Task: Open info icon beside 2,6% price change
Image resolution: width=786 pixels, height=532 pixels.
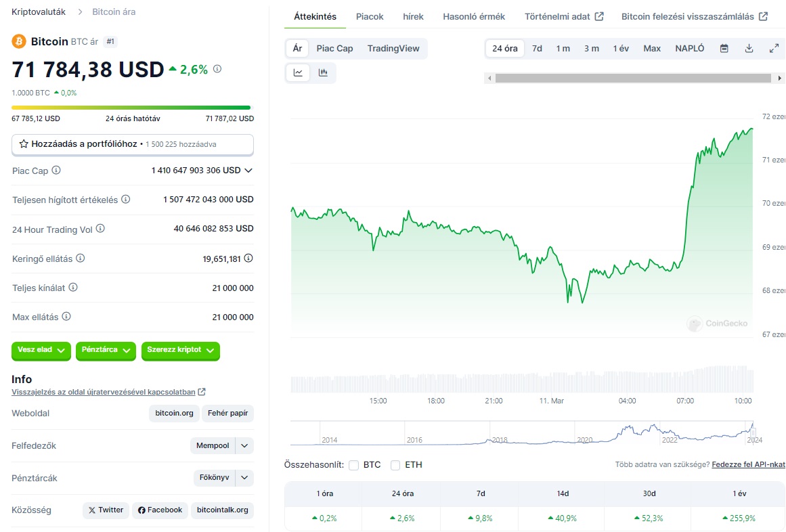Action: pyautogui.click(x=217, y=68)
